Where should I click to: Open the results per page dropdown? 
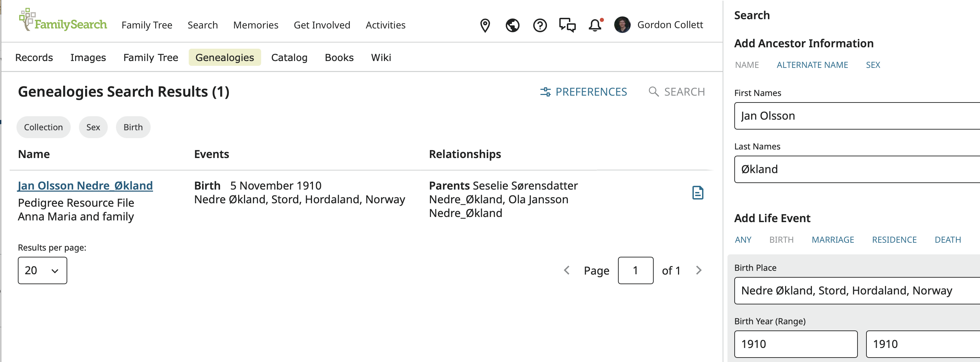(x=42, y=270)
